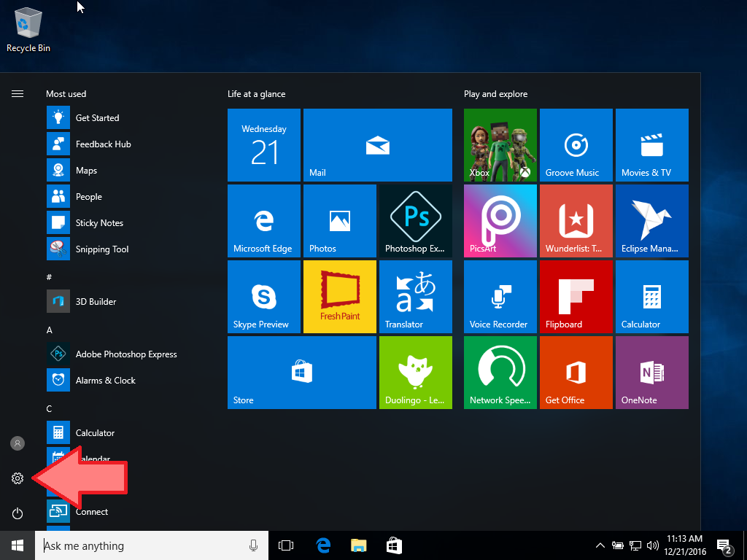Open Alarms & Clock
This screenshot has width=747, height=560.
pos(126,380)
